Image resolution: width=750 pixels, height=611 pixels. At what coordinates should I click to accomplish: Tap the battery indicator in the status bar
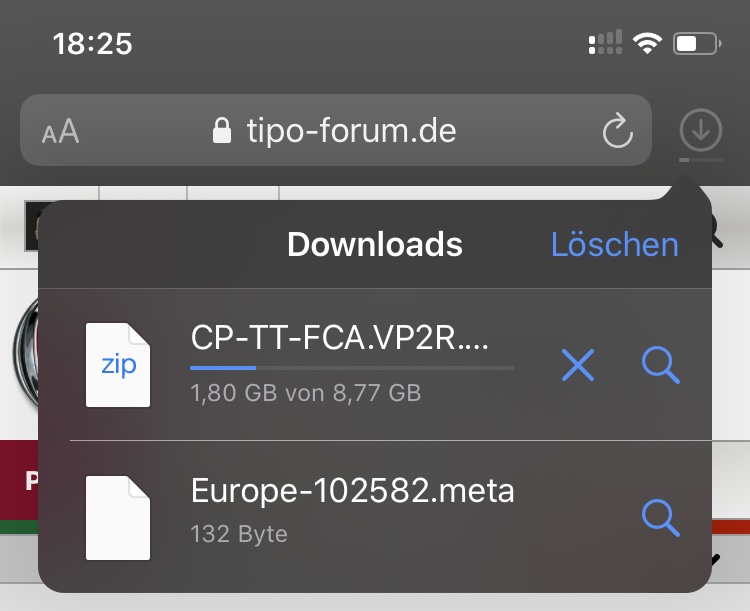[x=696, y=43]
